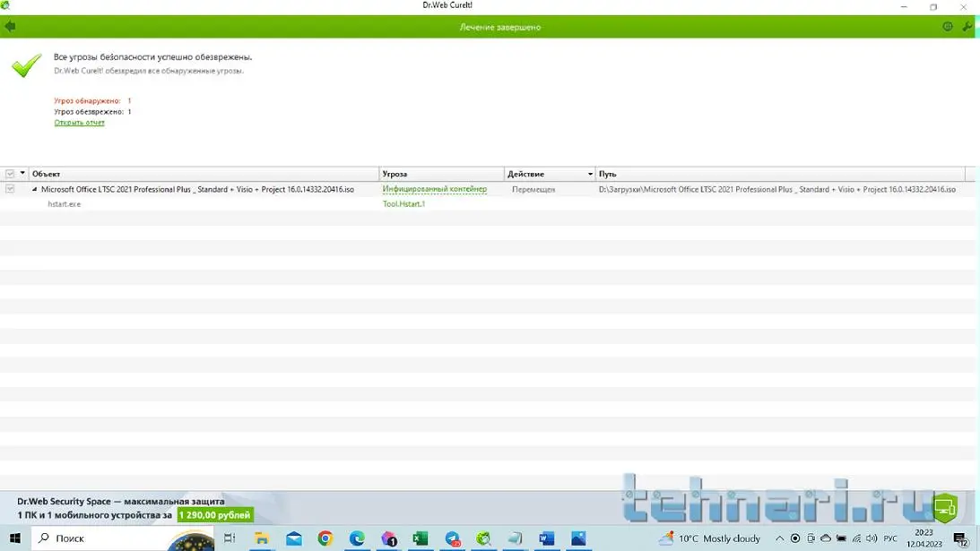Open the notification center icon

coord(960,538)
